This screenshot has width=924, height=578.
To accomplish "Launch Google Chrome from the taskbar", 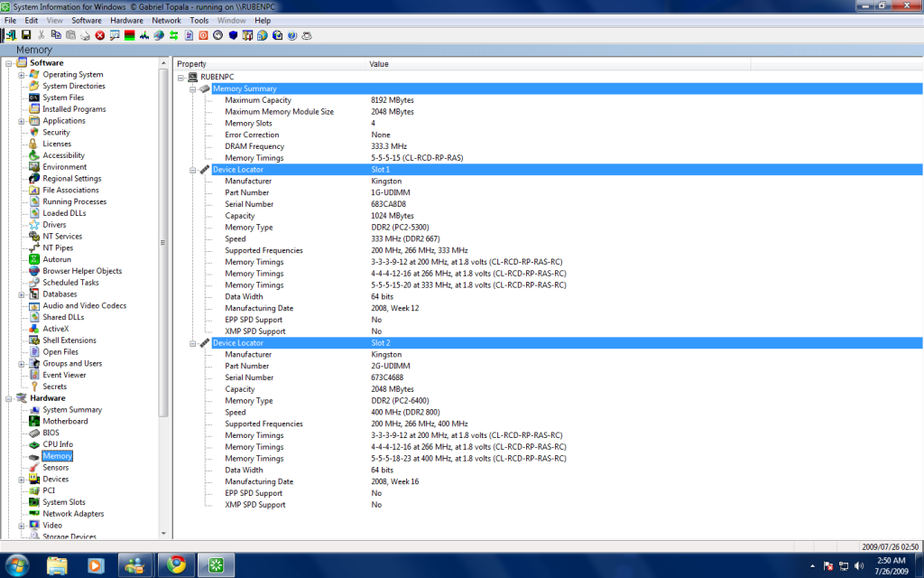I will coord(176,565).
